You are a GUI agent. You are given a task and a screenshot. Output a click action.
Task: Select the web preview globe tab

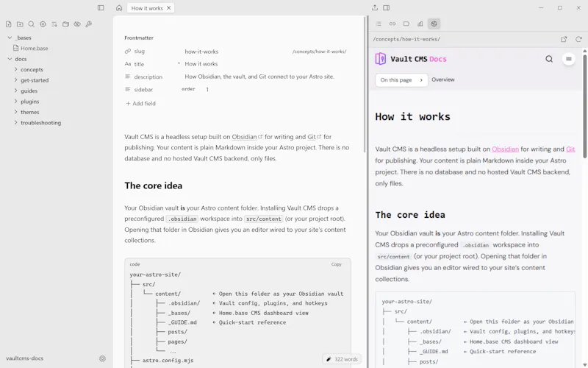434,24
